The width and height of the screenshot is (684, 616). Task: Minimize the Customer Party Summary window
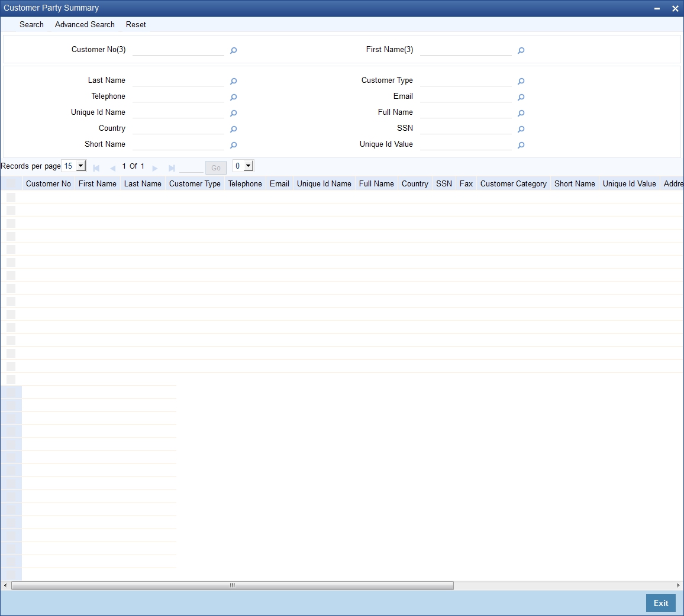(x=657, y=8)
